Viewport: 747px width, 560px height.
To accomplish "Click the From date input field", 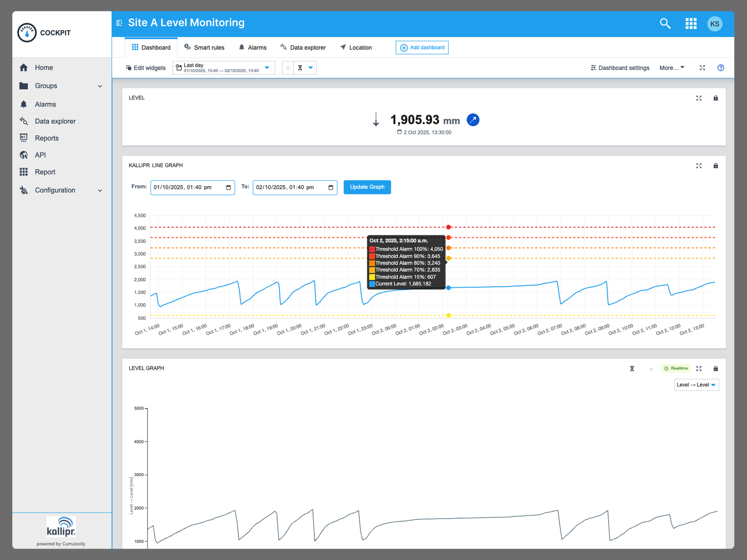I will click(192, 187).
